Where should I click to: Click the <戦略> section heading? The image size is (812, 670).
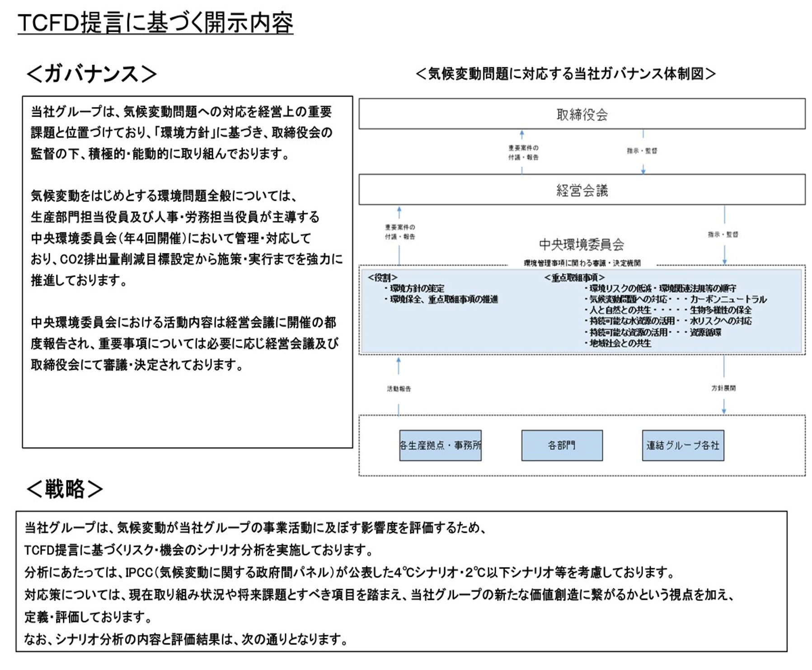click(65, 489)
